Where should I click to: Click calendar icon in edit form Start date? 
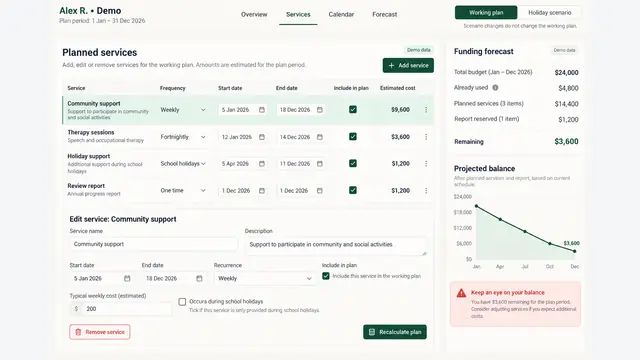click(x=127, y=278)
